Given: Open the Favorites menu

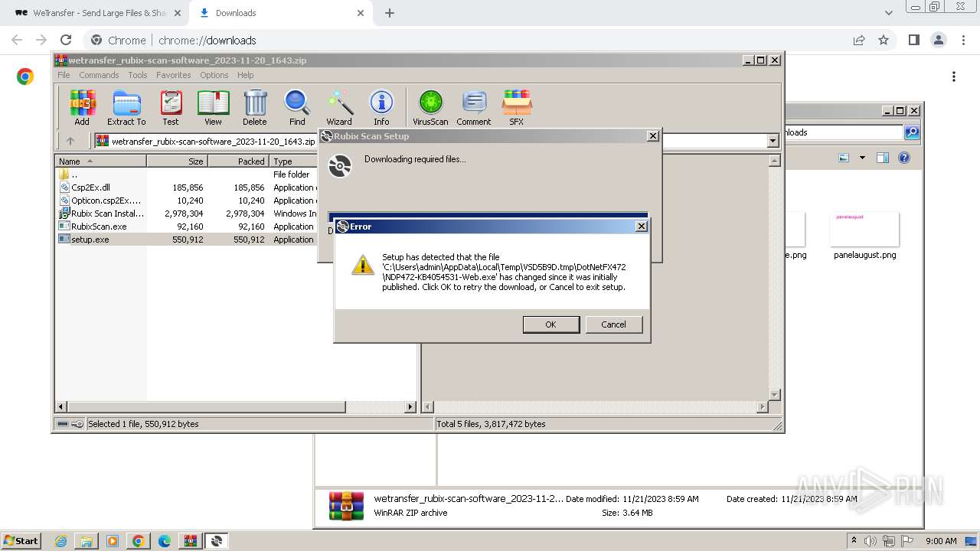Looking at the screenshot, I should [174, 75].
